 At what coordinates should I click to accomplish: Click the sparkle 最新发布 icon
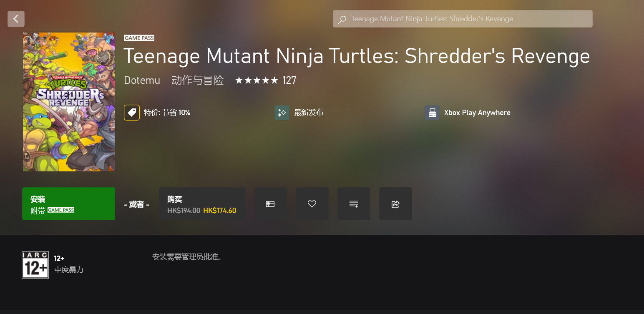[x=282, y=113]
